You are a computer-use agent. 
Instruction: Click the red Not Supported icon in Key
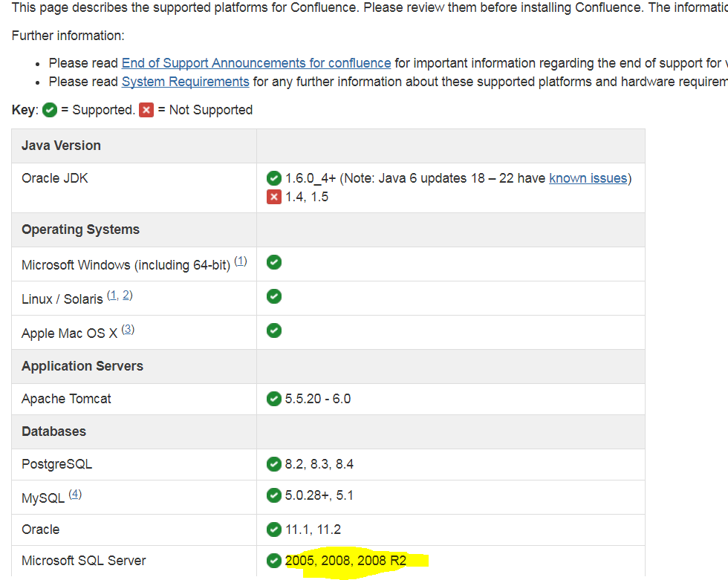[x=146, y=110]
